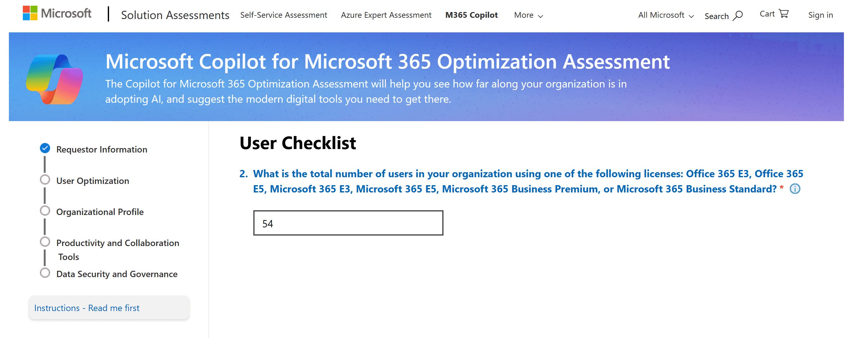Open the Self-Service Assessment tab
The image size is (868, 338).
coord(283,15)
